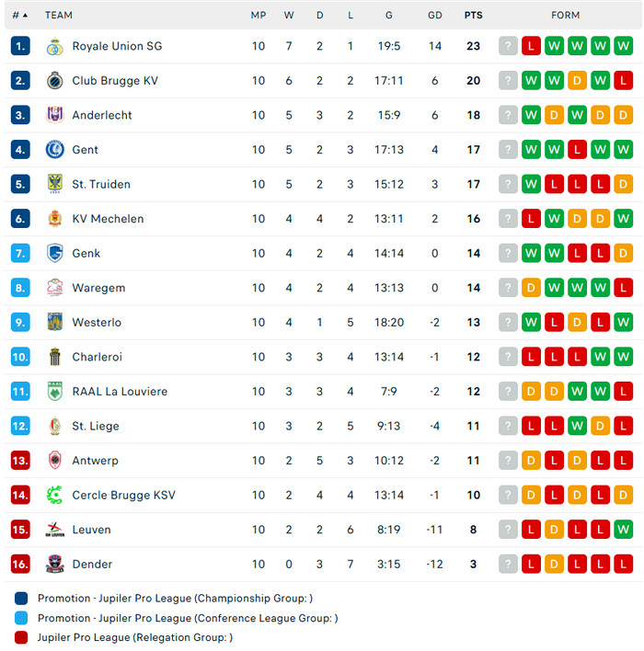The image size is (644, 651).
Task: Click the Antwerp team logo
Action: point(54,461)
